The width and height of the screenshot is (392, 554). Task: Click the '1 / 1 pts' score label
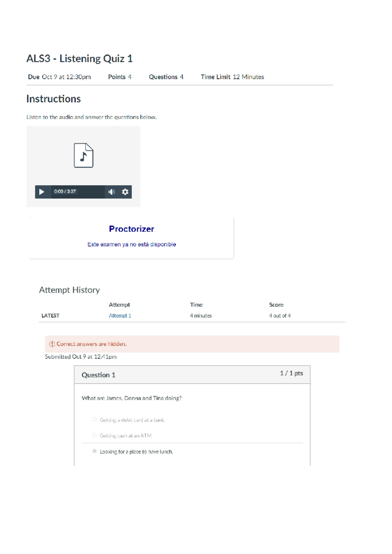(x=291, y=373)
